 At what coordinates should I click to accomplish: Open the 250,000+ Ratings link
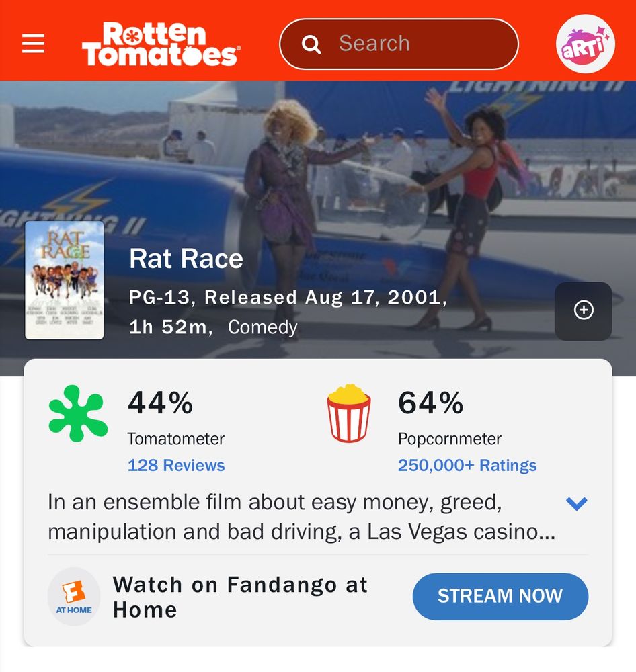pos(467,465)
